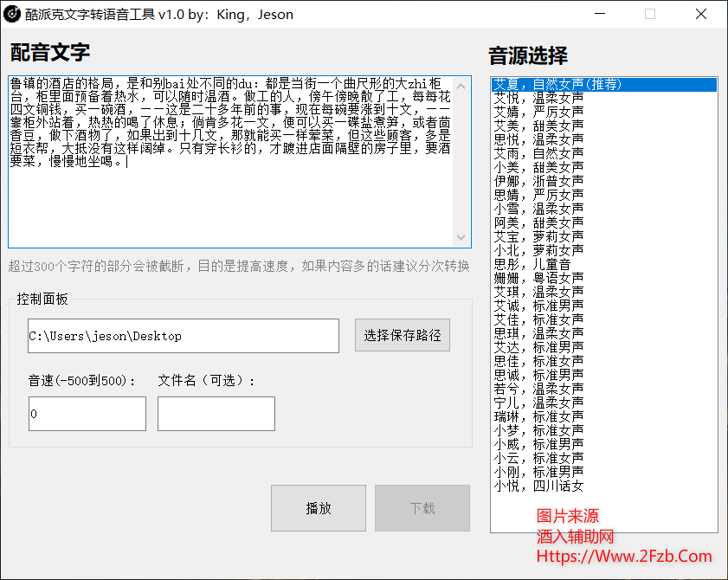Click the 播放 play button
This screenshot has height=580, width=728.
(x=318, y=508)
